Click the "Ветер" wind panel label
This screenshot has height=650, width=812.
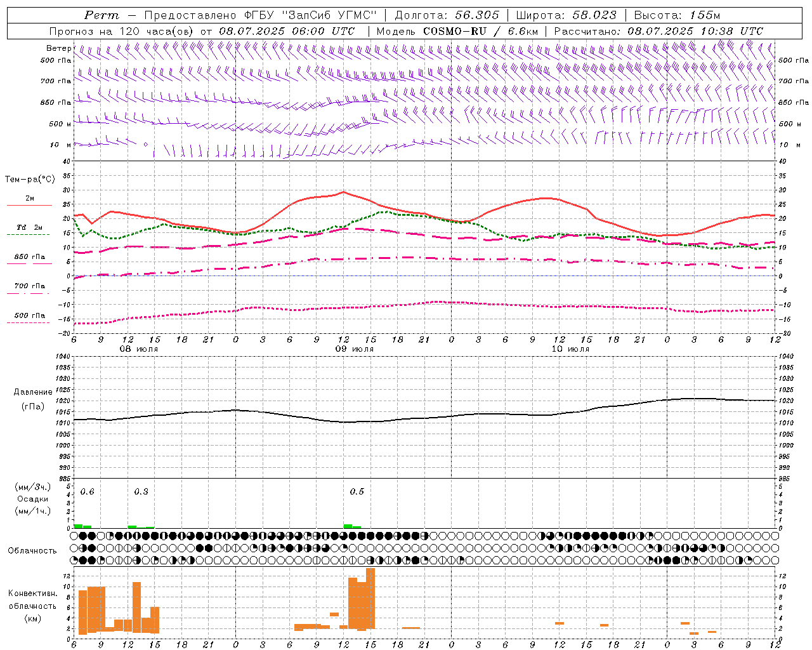[x=58, y=48]
